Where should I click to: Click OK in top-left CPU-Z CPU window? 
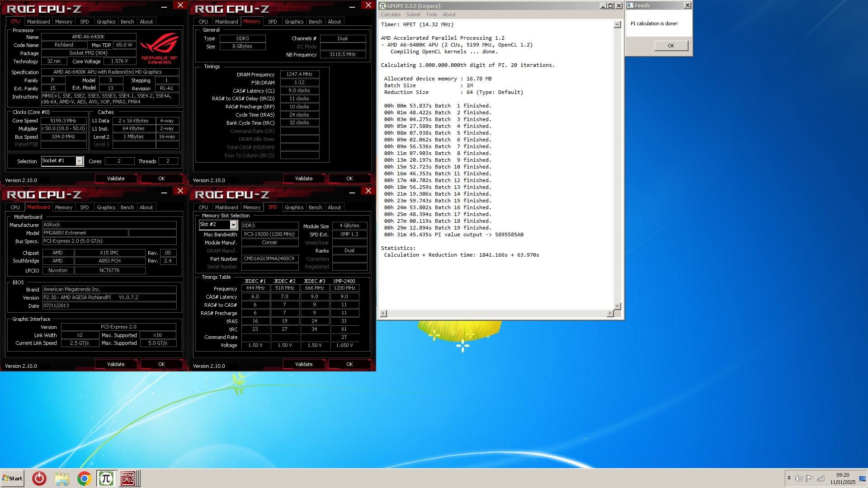pyautogui.click(x=161, y=178)
